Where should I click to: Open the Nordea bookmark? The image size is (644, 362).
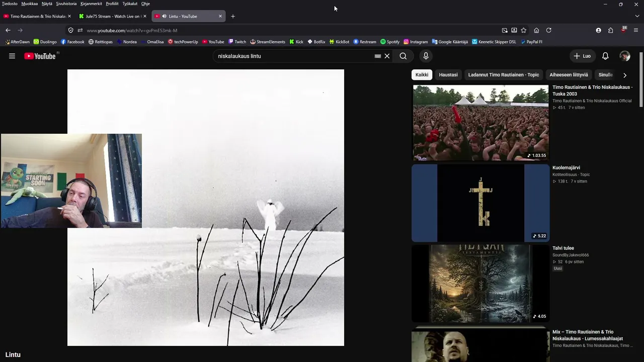click(127, 42)
